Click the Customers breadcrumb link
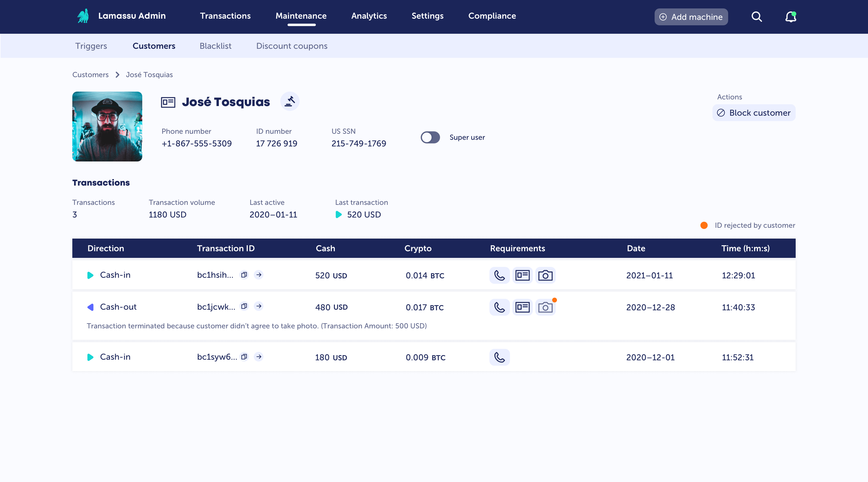Image resolution: width=868 pixels, height=482 pixels. click(x=90, y=75)
